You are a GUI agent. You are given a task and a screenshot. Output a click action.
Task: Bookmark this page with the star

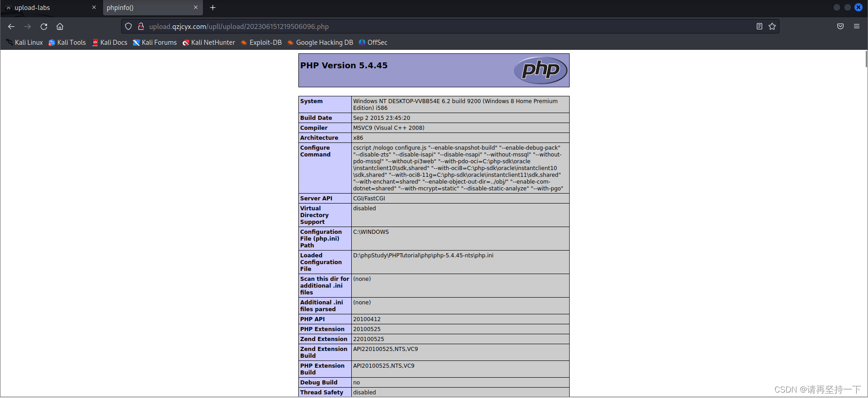coord(772,27)
